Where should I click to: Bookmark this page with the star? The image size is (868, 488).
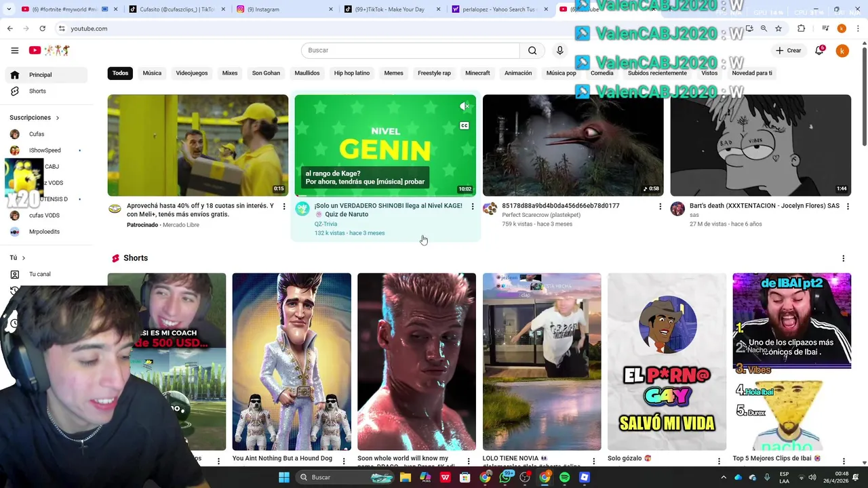(x=778, y=28)
